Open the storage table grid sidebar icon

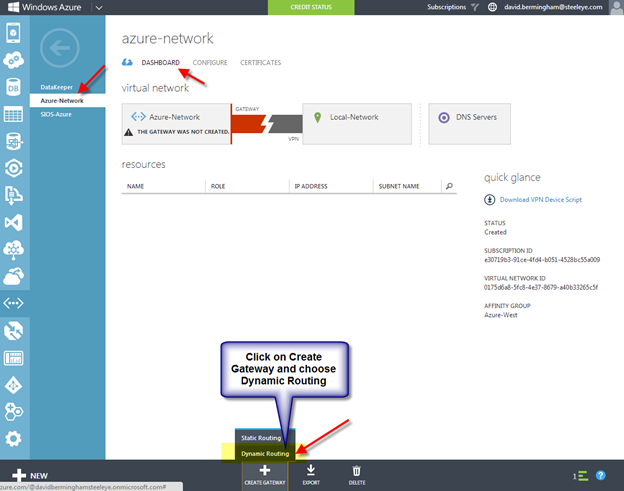14,114
